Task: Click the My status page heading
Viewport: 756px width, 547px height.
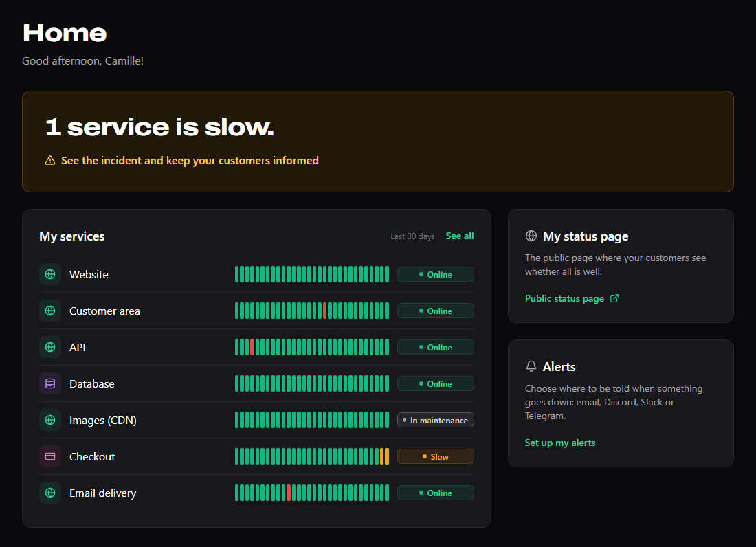Action: (586, 236)
